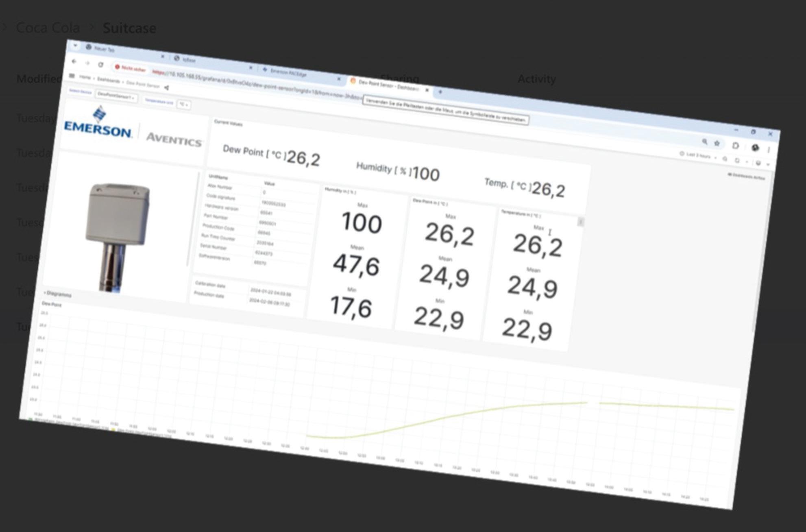Click the Home breadcrumb link
The height and width of the screenshot is (532, 806).
point(85,77)
